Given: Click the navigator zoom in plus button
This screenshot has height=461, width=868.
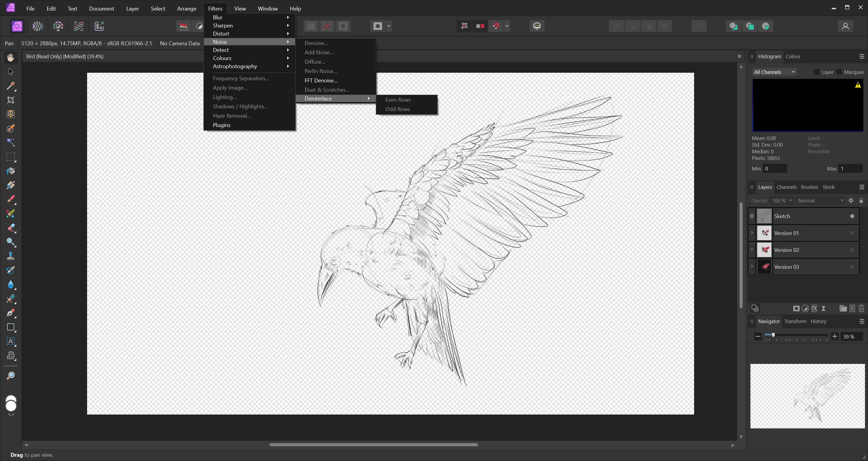Looking at the screenshot, I should coord(835,336).
